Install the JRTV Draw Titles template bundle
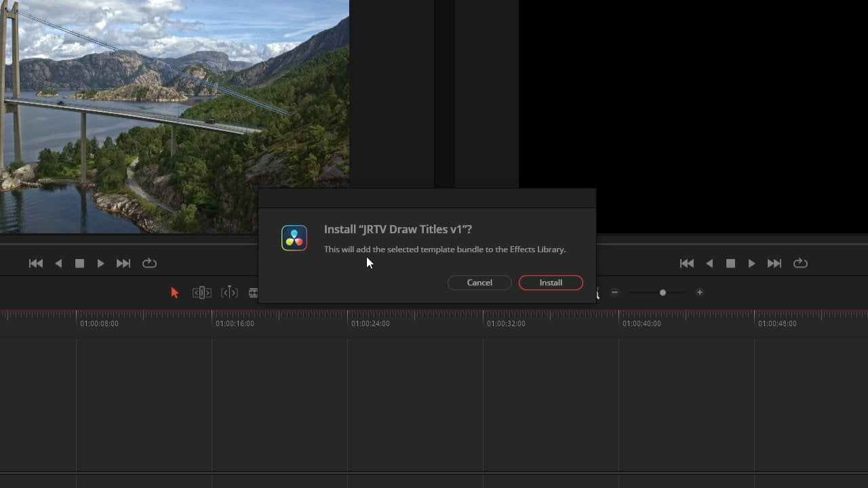 click(551, 283)
